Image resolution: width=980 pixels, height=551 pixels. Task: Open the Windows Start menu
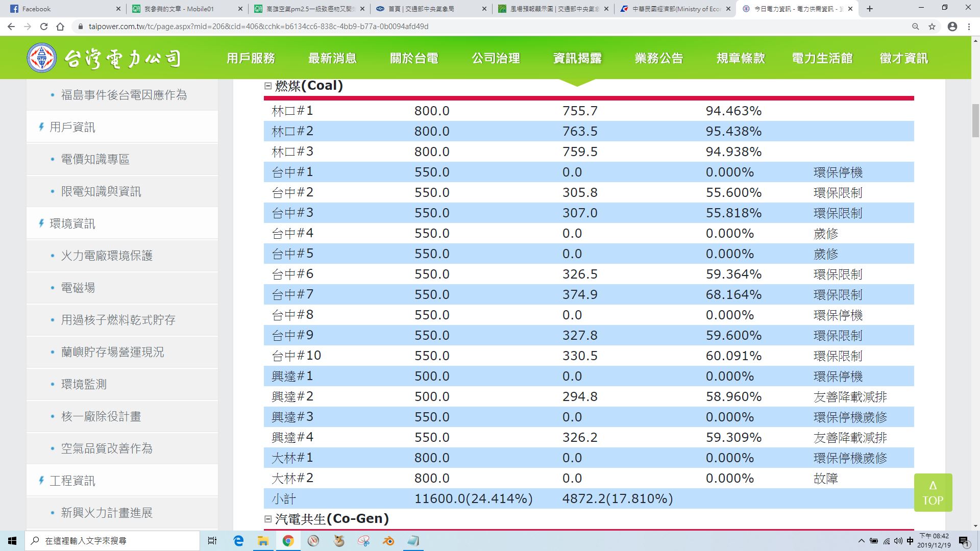(x=12, y=541)
